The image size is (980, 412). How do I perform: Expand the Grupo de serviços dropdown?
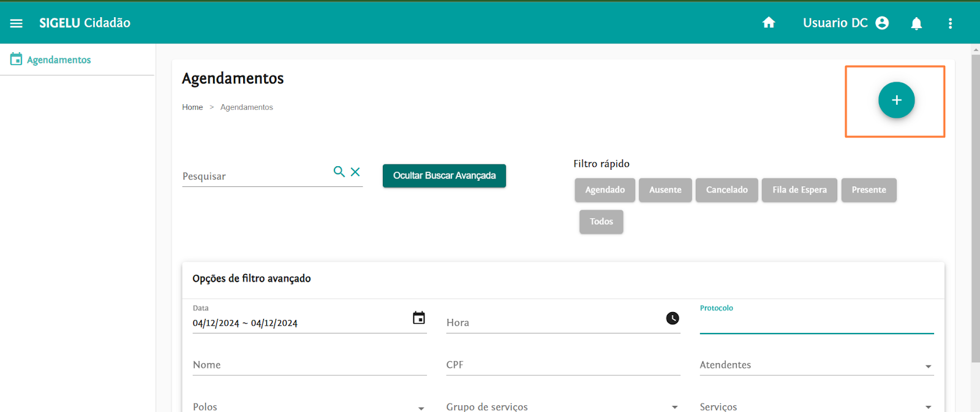tap(674, 407)
